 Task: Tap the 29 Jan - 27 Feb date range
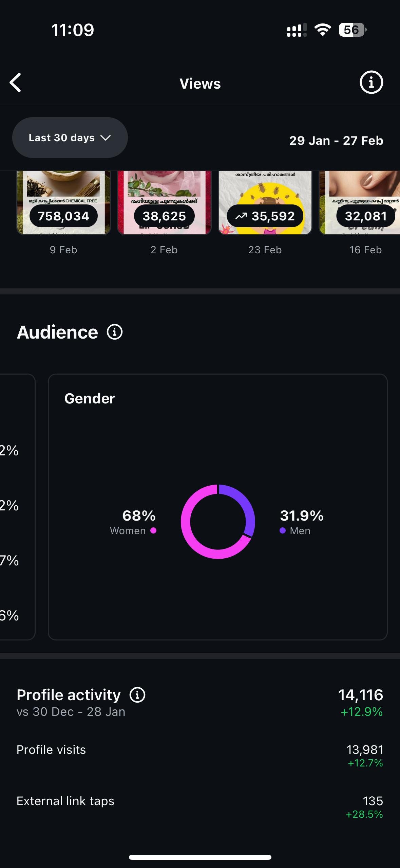336,141
